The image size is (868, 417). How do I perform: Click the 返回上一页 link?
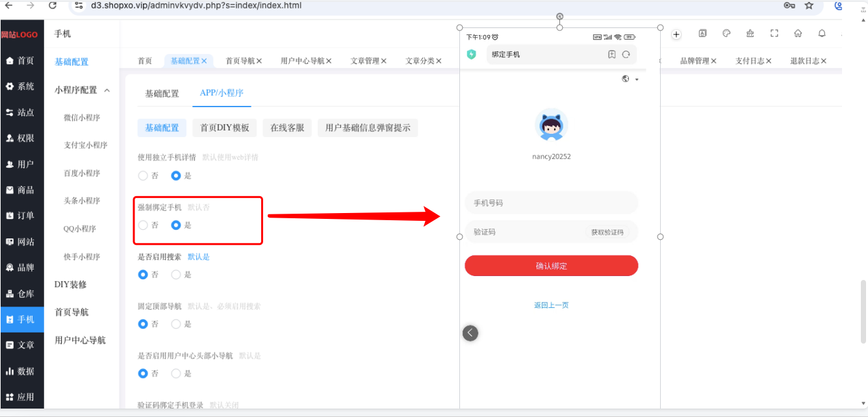coord(552,305)
